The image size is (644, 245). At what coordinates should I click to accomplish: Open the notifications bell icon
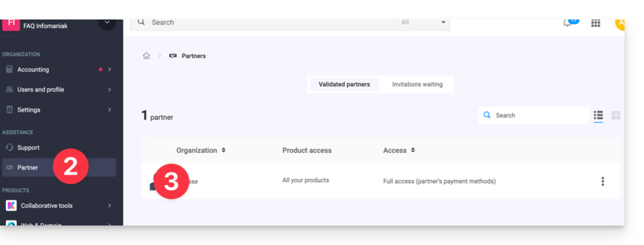pos(568,23)
